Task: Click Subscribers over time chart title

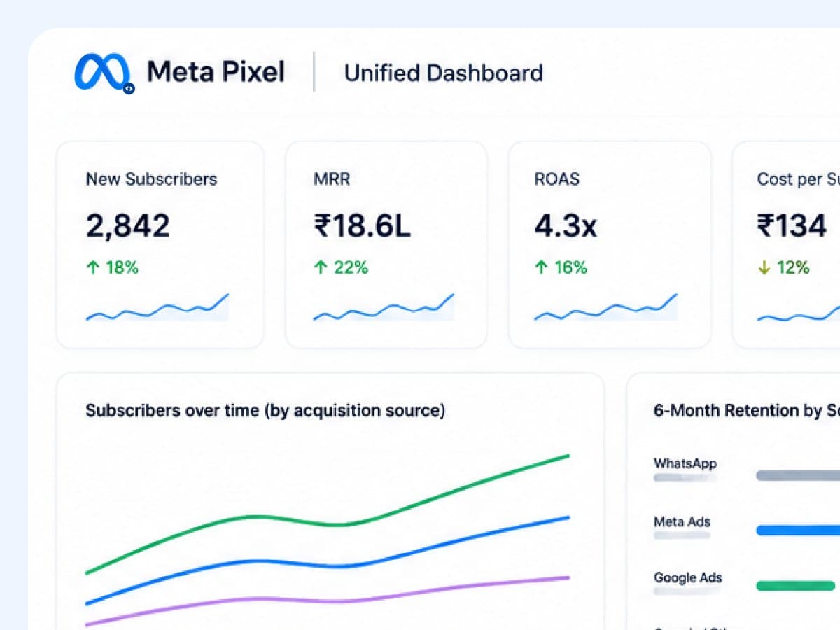Action: pos(265,410)
